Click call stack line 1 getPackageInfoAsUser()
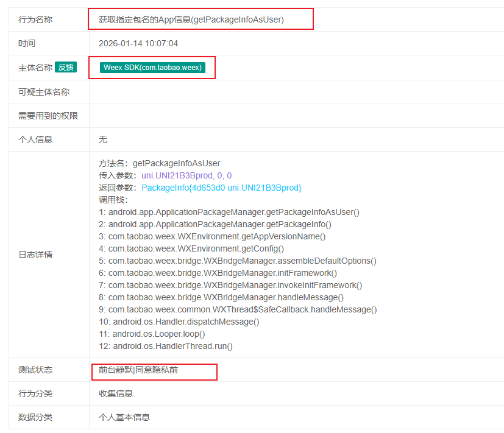The image size is (504, 433). pyautogui.click(x=229, y=212)
